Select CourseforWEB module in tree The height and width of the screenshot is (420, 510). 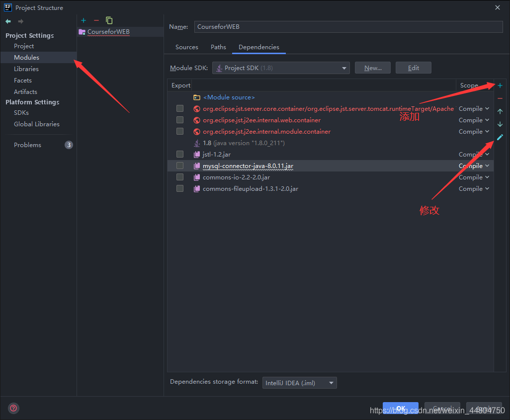click(x=108, y=32)
